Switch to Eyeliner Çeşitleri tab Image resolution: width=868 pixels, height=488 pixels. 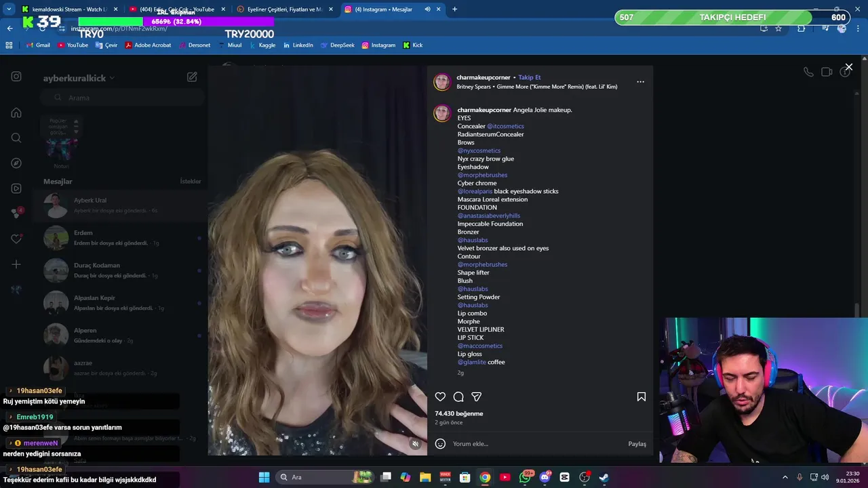(x=284, y=9)
